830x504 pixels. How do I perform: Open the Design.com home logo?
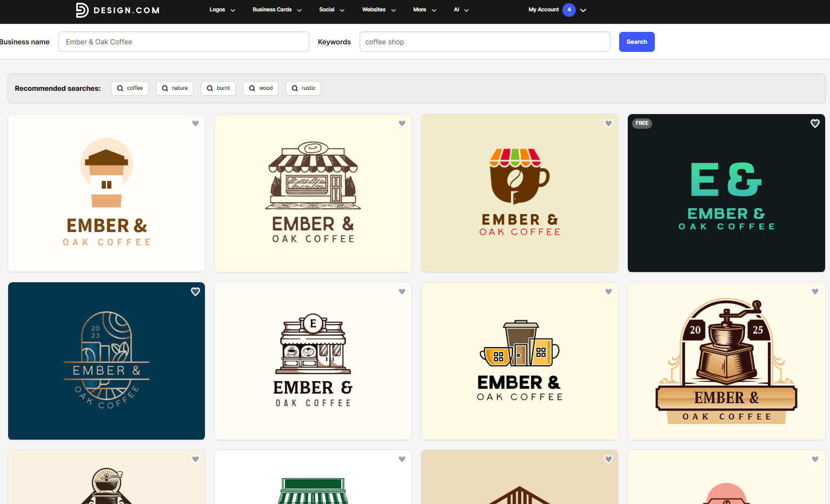point(117,10)
